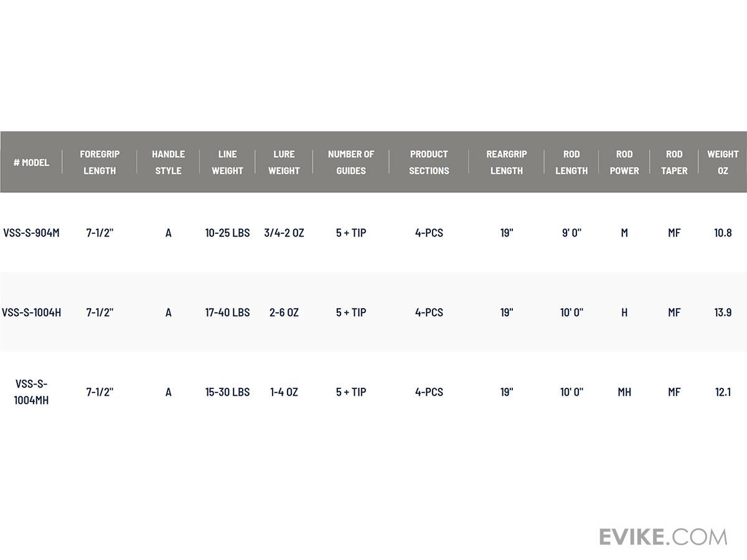Select the 2-6 OZ lure weight cell
This screenshot has height=560, width=747.
(284, 313)
